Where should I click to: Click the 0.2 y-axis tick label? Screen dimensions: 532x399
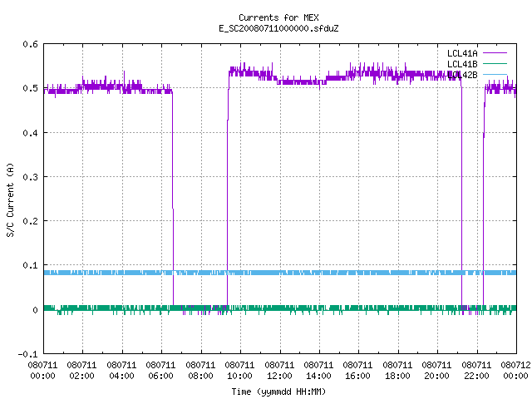point(30,221)
